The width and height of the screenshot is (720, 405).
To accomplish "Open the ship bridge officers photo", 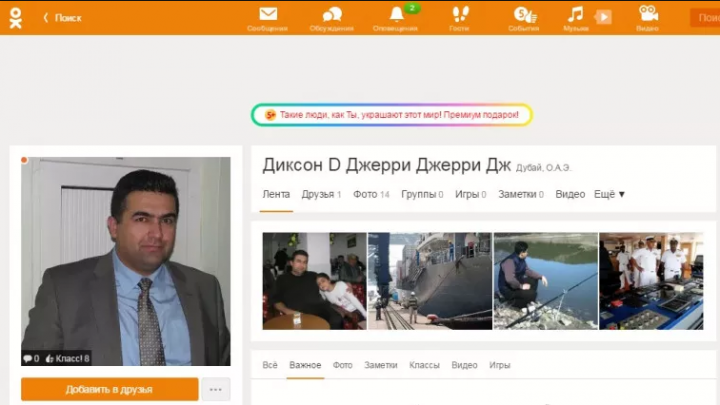I will tap(651, 281).
